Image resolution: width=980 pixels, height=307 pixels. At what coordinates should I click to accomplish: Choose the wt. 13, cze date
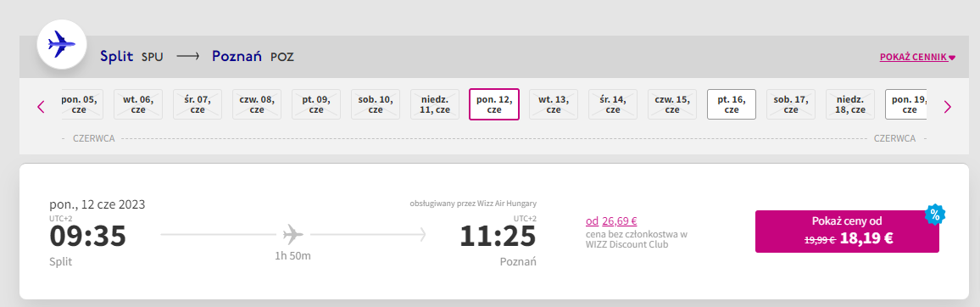coord(553,104)
